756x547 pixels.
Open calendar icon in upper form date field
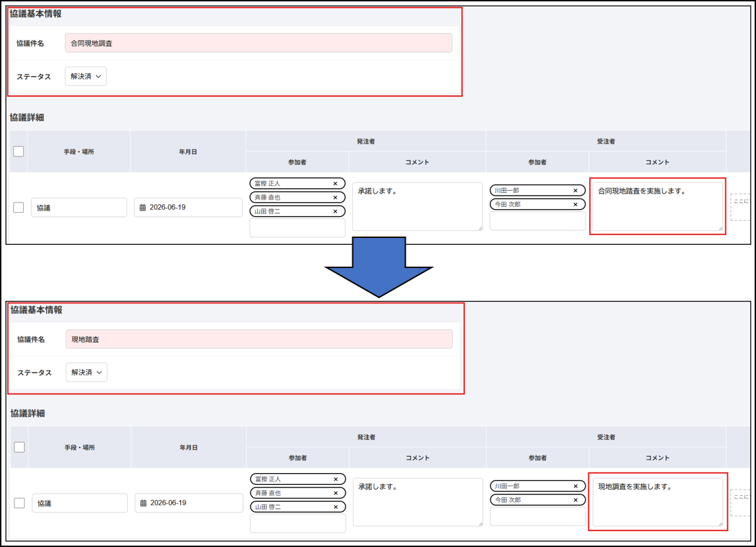coord(143,208)
